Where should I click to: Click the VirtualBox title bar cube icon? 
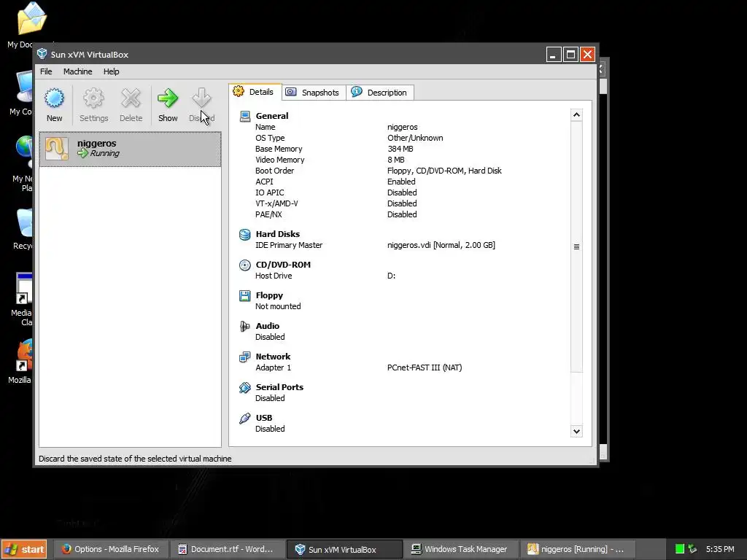pos(42,54)
